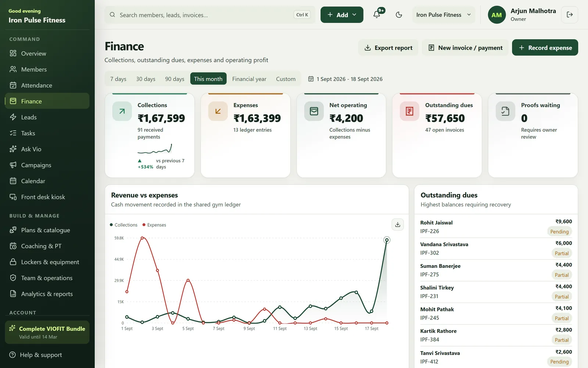Open Complete VIOFIT Bundle banner
The image size is (588, 368).
click(x=47, y=332)
